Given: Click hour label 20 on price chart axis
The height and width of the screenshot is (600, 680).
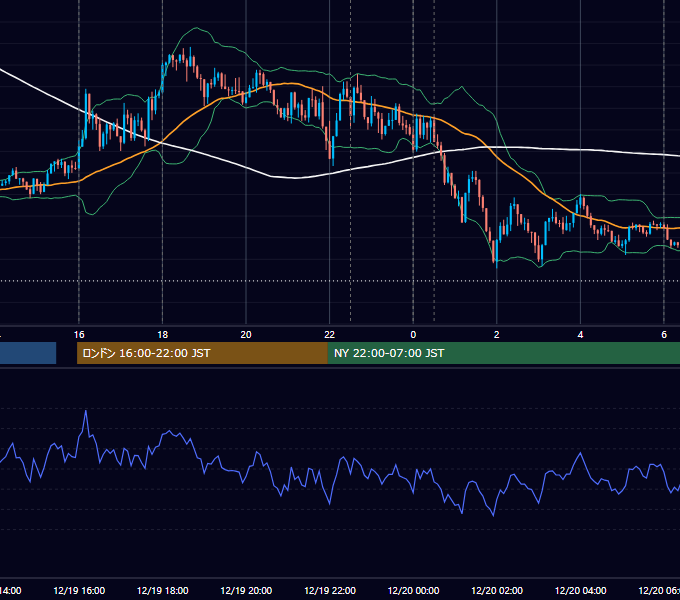Looking at the screenshot, I should (x=246, y=335).
